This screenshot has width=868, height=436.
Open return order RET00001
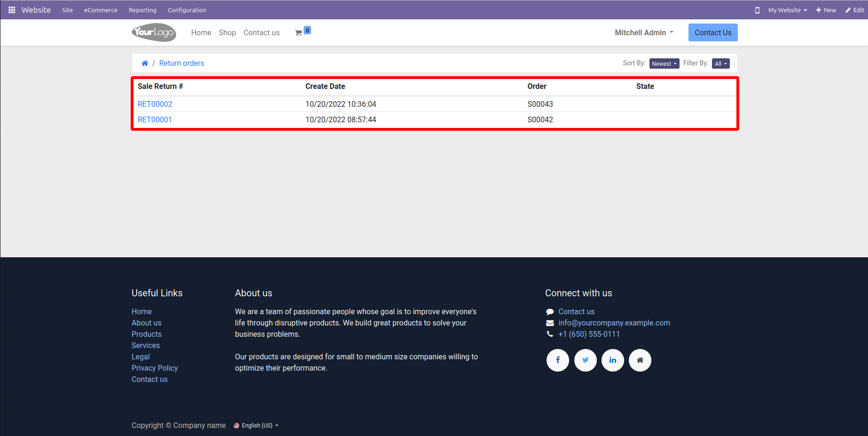click(155, 119)
